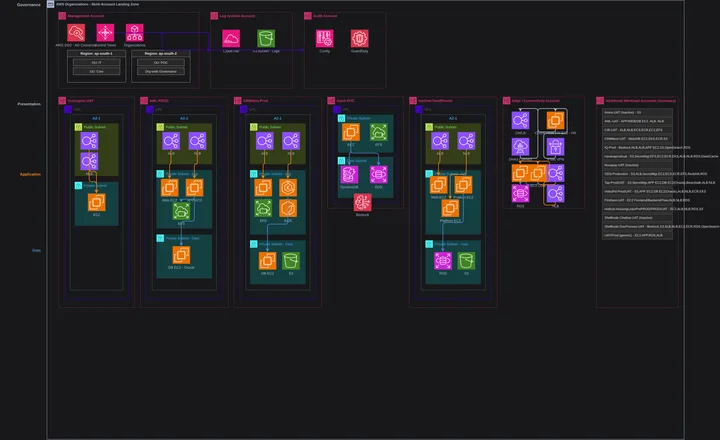
Task: Click the Bedrock icon
Action: coord(362,203)
